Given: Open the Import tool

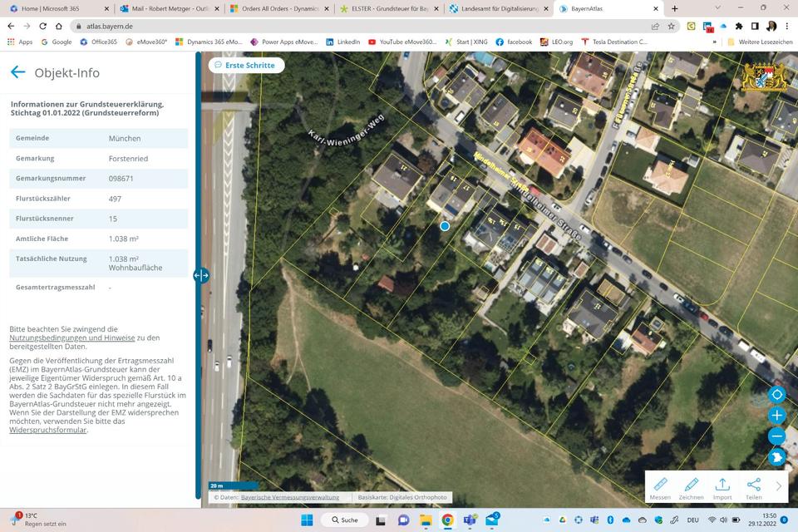Looking at the screenshot, I should [x=722, y=488].
